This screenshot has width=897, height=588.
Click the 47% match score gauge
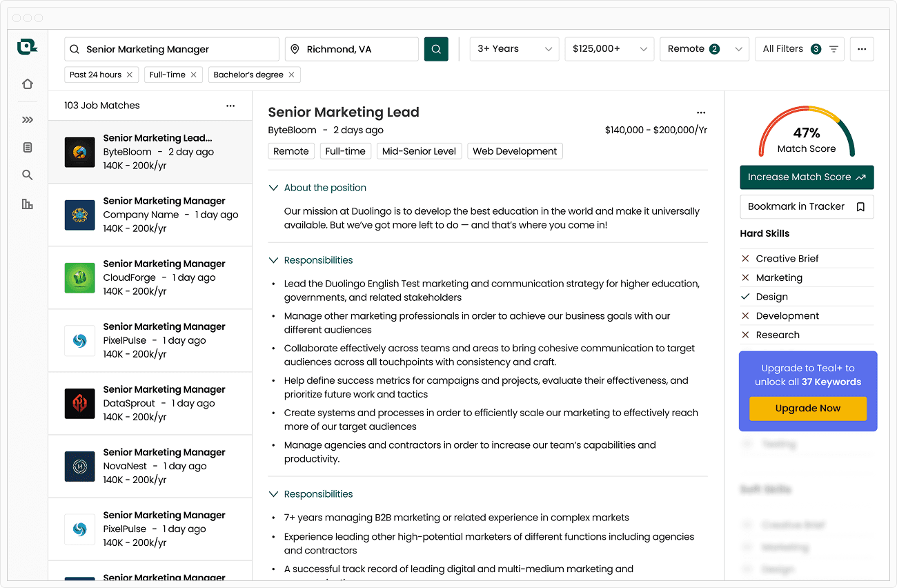[807, 135]
